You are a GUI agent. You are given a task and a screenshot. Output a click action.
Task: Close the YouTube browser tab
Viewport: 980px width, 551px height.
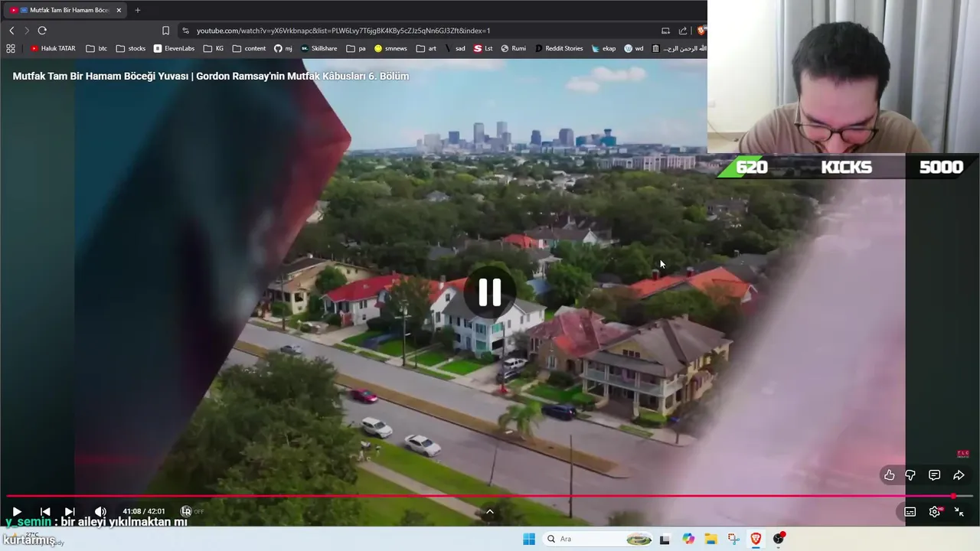click(119, 10)
